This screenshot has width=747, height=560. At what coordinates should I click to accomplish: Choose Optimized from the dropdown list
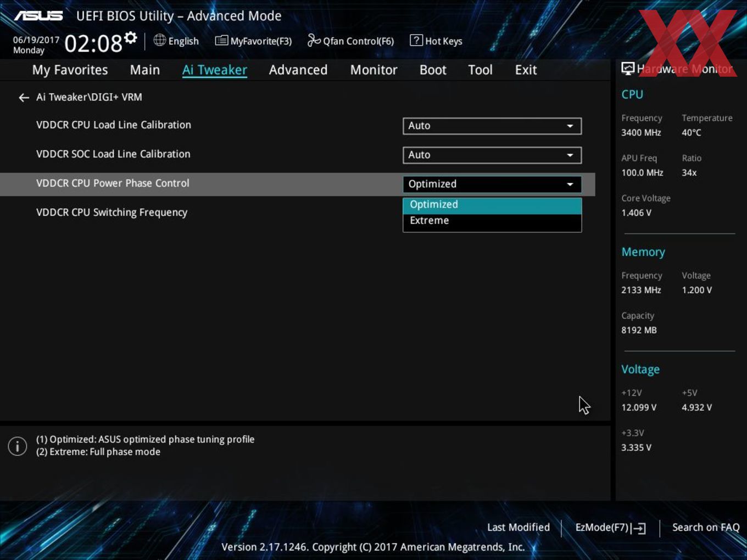click(x=492, y=205)
